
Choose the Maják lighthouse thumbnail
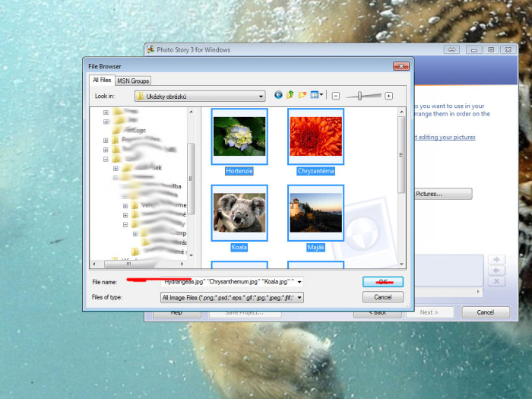315,214
